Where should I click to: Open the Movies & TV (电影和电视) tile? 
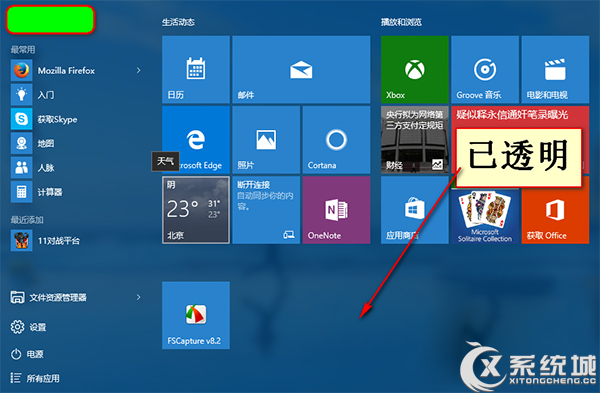point(555,70)
